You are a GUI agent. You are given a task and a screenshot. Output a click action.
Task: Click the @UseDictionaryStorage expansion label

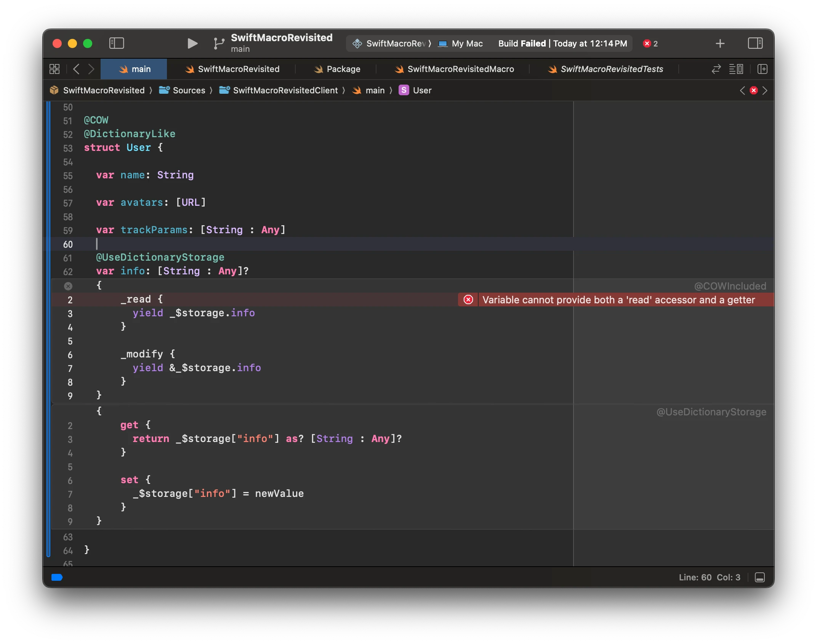pos(711,412)
